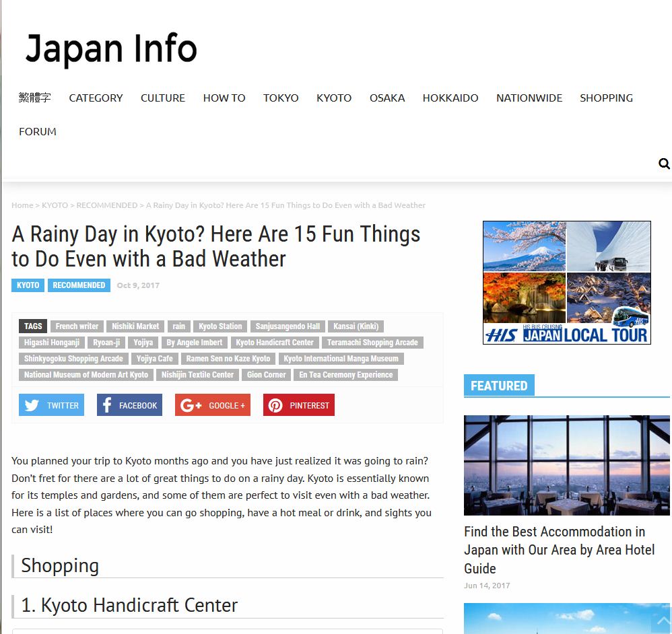Click the Kyoto International Manga Museum tag

[341, 359]
